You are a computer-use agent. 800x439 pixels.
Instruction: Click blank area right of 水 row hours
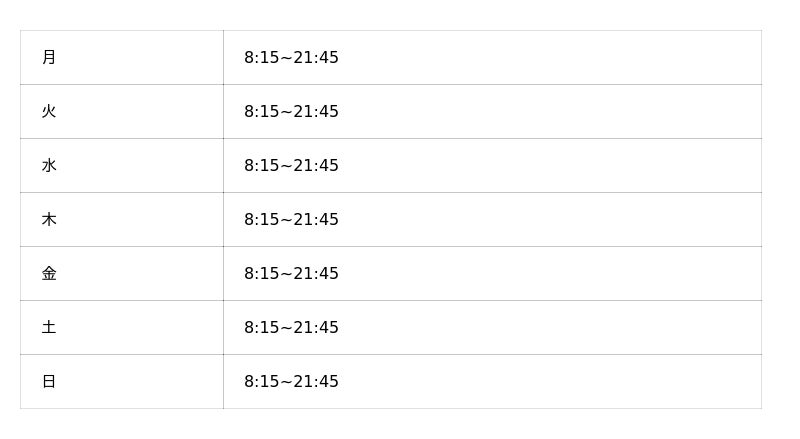(x=550, y=166)
